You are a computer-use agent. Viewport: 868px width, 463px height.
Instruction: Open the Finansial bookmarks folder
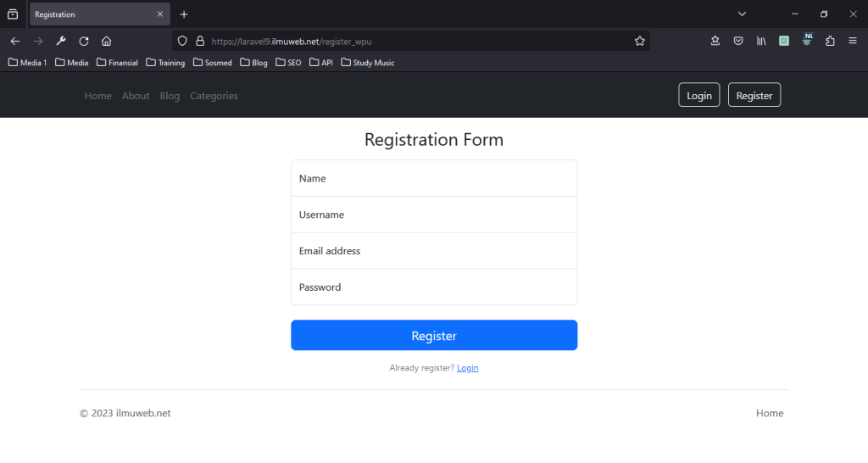point(117,63)
